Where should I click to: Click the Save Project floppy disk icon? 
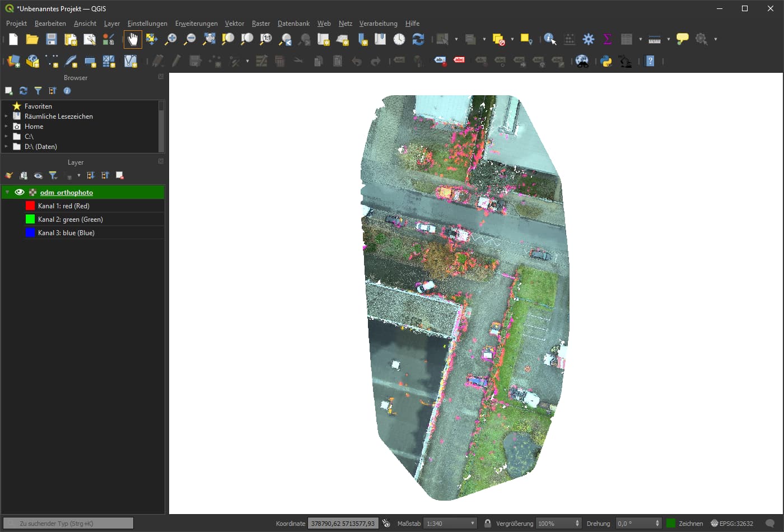[x=52, y=39]
